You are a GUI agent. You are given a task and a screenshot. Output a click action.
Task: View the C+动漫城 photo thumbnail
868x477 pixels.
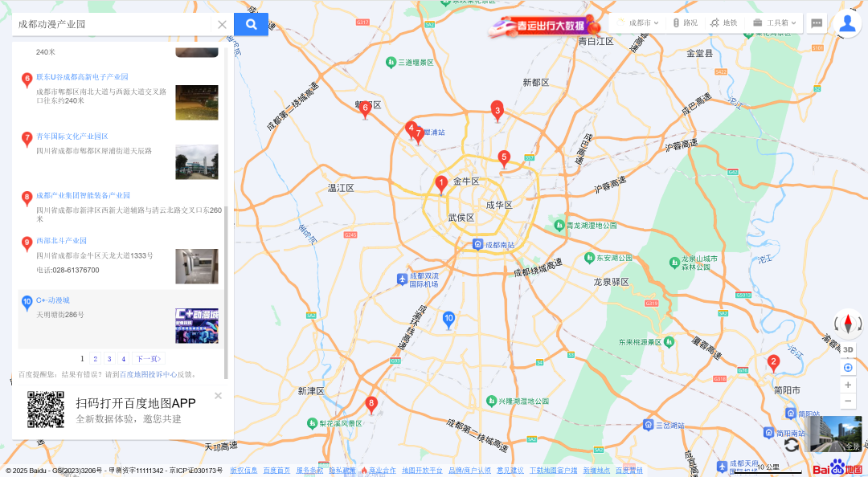coord(197,326)
